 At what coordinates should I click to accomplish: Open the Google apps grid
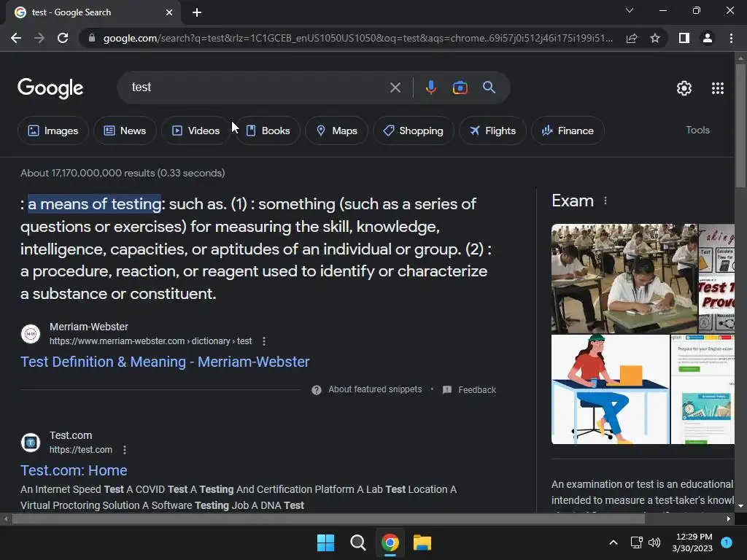(718, 88)
